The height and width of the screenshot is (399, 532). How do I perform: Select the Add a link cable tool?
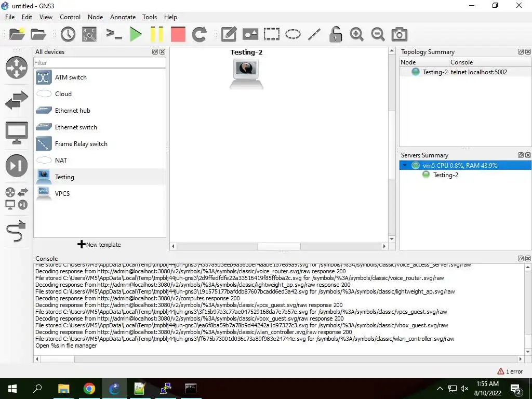pos(16,231)
